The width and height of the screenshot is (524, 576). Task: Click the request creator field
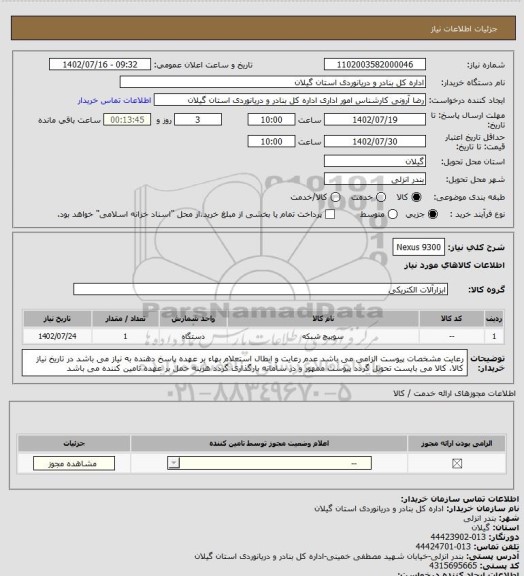click(x=290, y=100)
